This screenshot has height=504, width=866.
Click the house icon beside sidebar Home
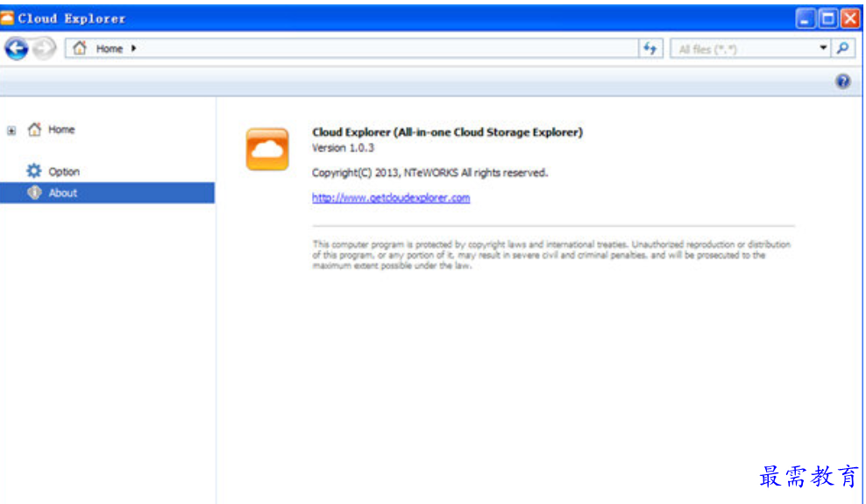(35, 129)
